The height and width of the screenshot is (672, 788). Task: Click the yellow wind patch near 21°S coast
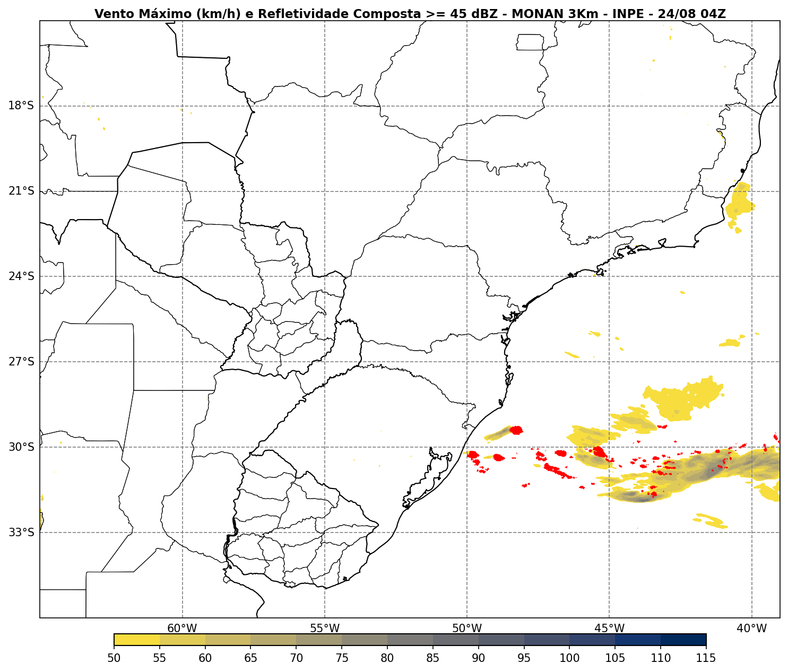(740, 204)
